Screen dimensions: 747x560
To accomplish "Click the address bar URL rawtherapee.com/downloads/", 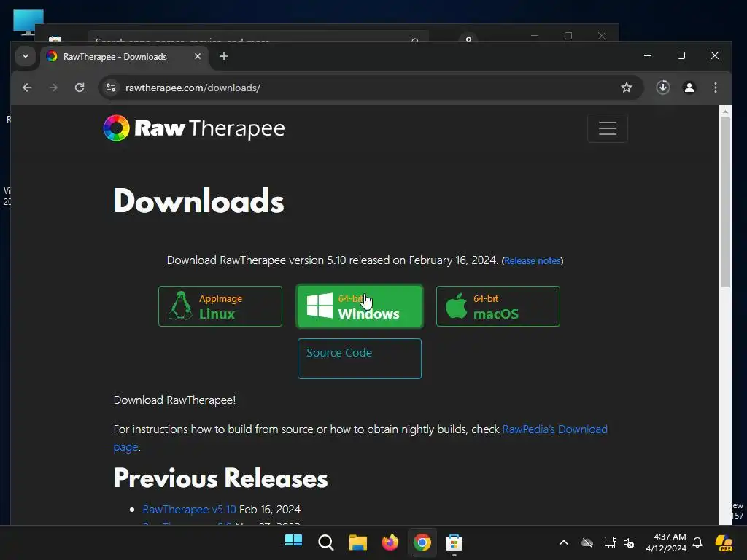I will tap(193, 87).
